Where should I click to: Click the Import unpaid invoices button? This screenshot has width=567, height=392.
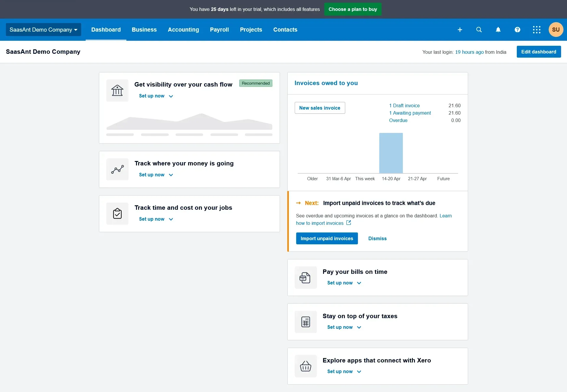pyautogui.click(x=327, y=238)
